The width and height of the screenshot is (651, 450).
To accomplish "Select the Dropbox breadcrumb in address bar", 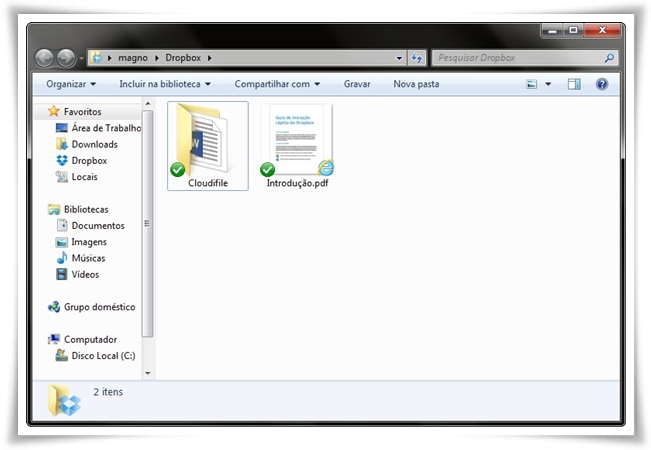I will tap(183, 58).
